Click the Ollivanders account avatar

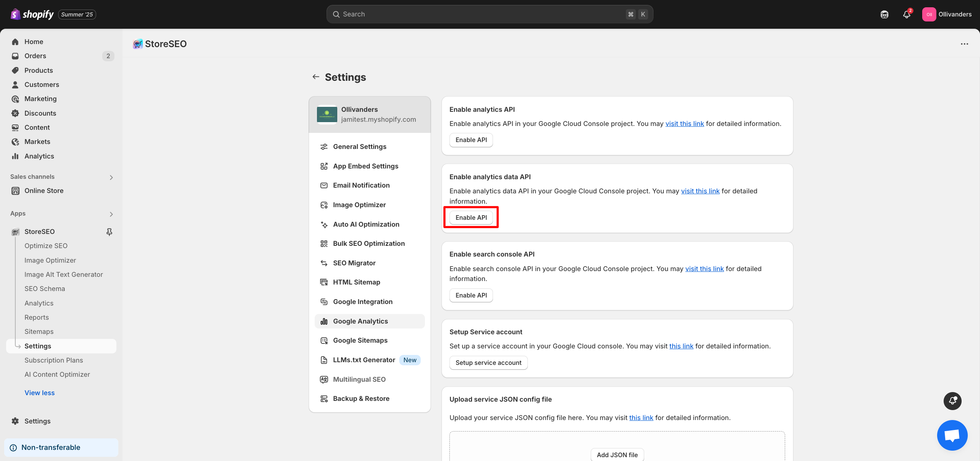[x=929, y=14]
